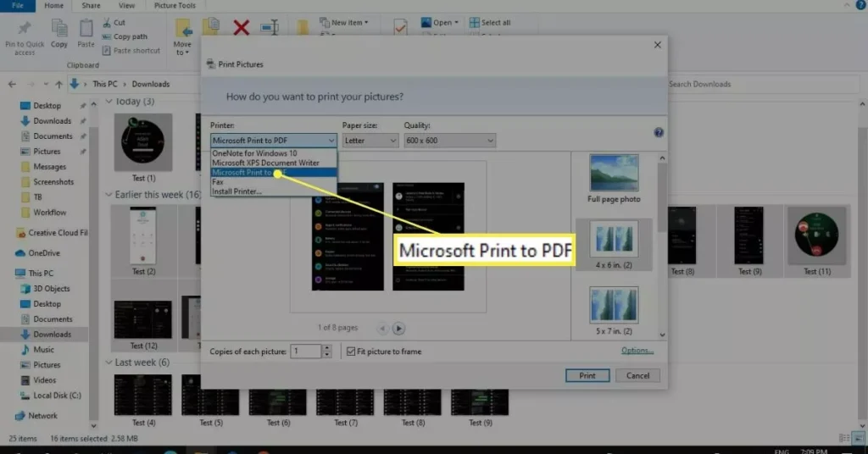The image size is (868, 454).
Task: Open the Quality 600 x 600 dropdown
Action: [449, 141]
